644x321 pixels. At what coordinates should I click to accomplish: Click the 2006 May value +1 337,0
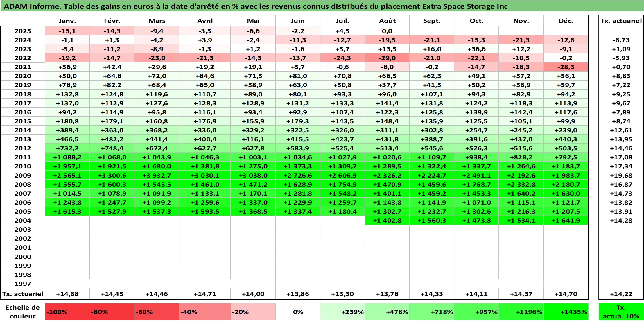(x=253, y=202)
